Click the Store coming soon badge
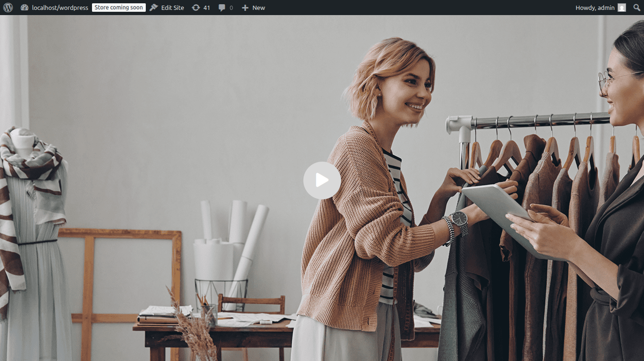This screenshot has width=644, height=361. (x=119, y=8)
